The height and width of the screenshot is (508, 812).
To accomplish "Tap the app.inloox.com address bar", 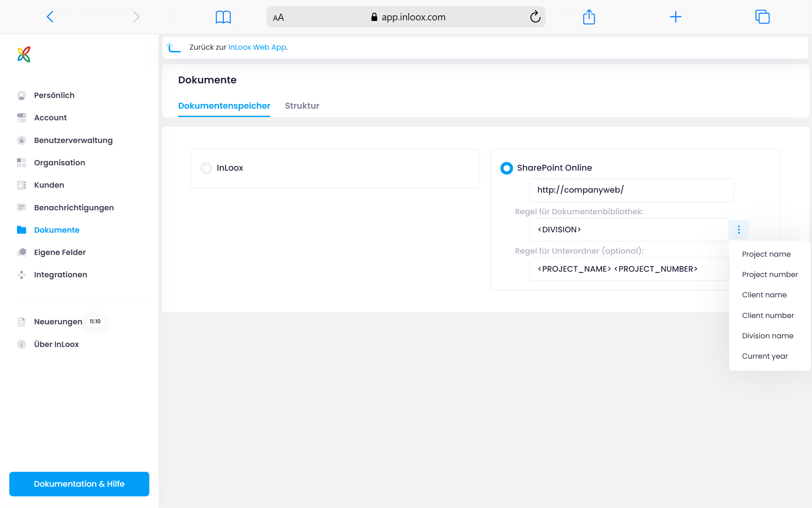I will coord(406,17).
